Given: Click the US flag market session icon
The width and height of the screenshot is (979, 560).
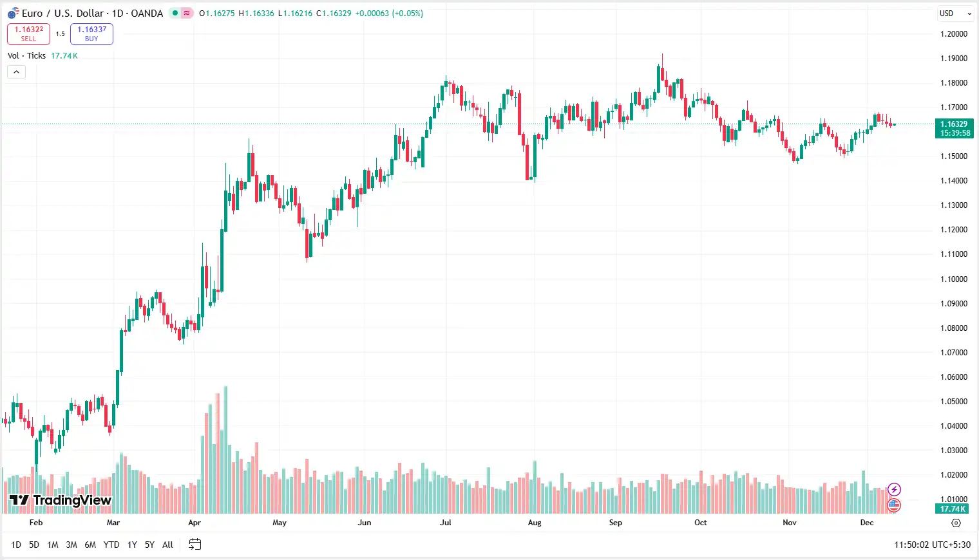Looking at the screenshot, I should click(x=894, y=505).
